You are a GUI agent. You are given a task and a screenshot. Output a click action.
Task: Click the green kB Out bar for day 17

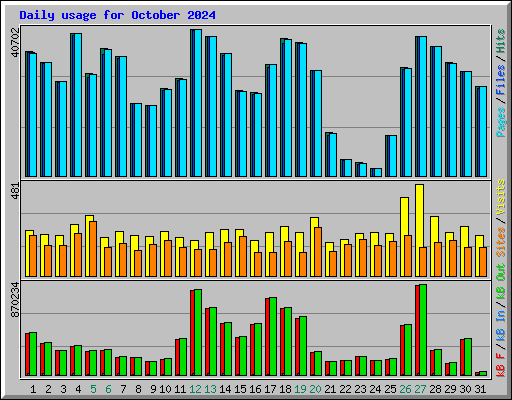tap(273, 337)
